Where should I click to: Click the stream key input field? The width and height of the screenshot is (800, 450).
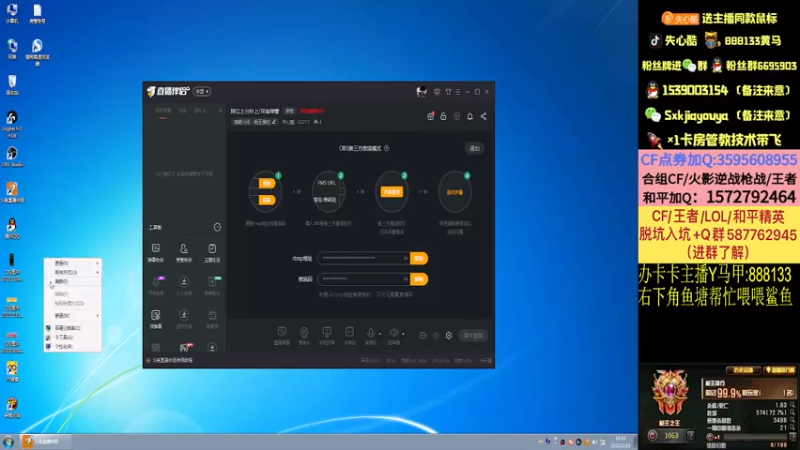pyautogui.click(x=363, y=279)
